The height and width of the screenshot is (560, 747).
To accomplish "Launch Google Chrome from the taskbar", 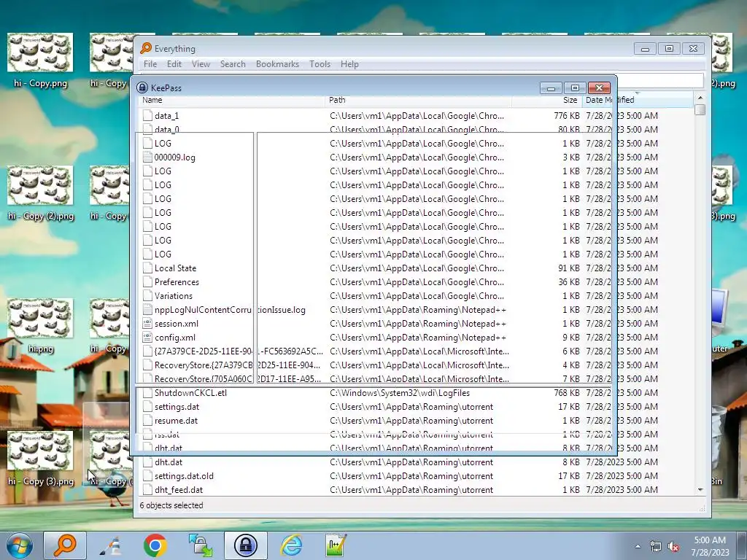I will click(x=155, y=545).
